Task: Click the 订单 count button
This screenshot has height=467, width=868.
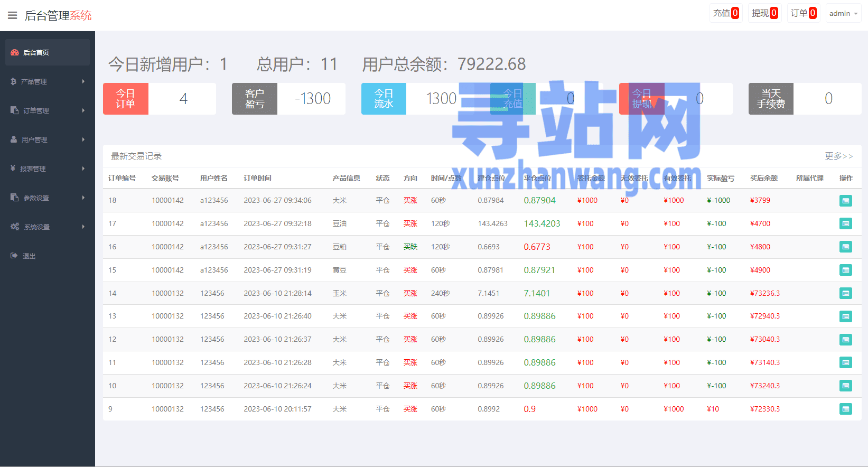Action: pos(803,13)
